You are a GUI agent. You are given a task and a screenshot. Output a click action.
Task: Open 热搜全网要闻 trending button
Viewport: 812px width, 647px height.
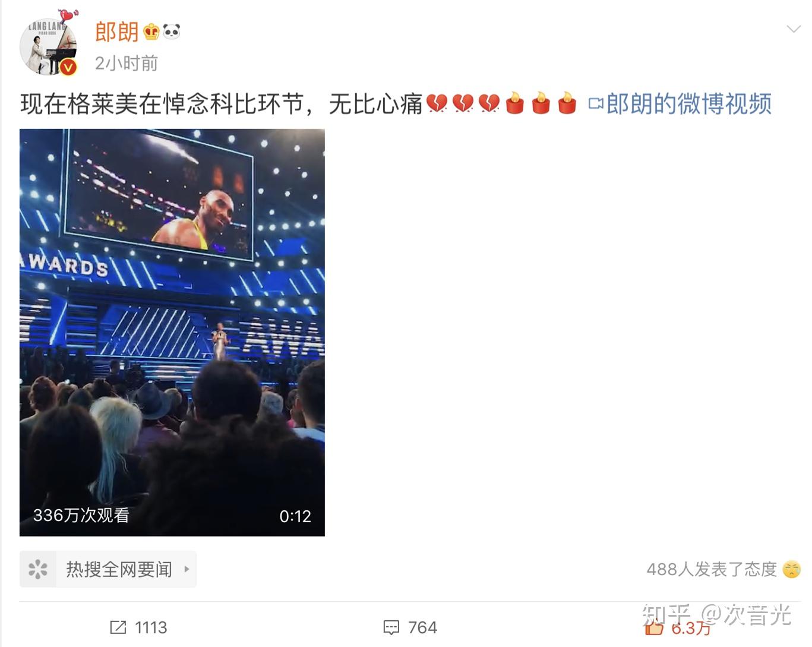pos(108,569)
